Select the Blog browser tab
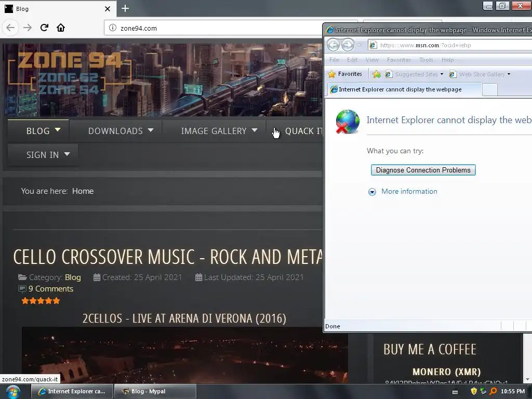 58,8
